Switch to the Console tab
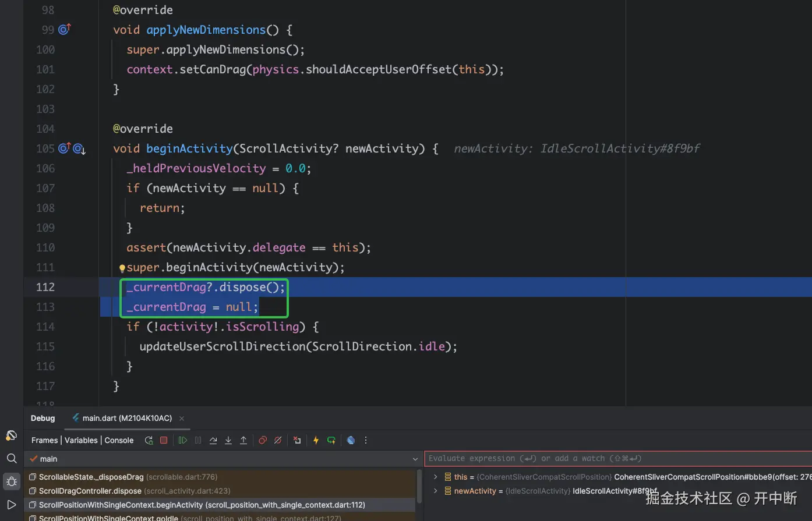Viewport: 812px width, 521px height. coord(119,441)
